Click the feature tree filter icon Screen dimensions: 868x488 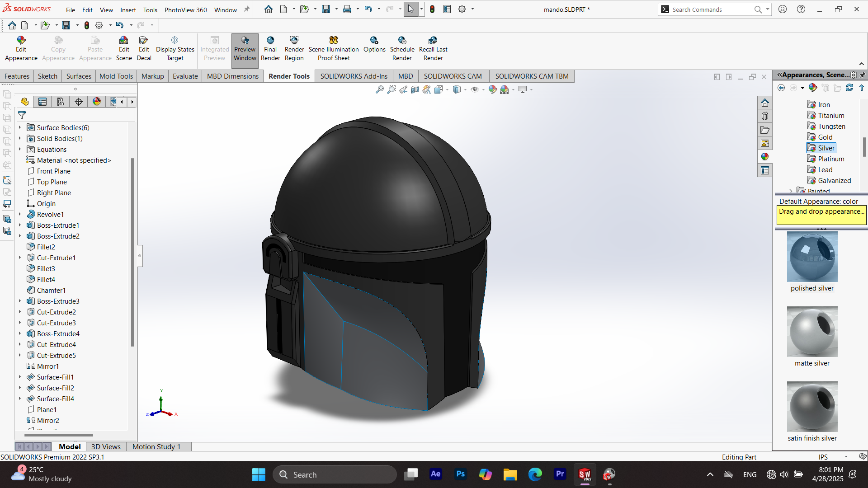[22, 116]
